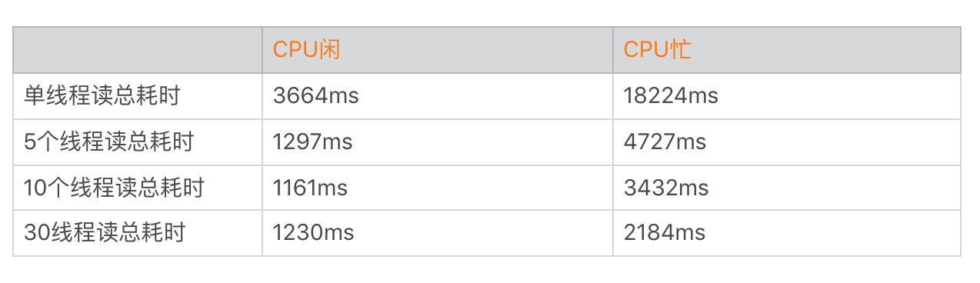The width and height of the screenshot is (980, 283).
Task: Select the 10个线程读总耗时 row label
Action: 115,188
